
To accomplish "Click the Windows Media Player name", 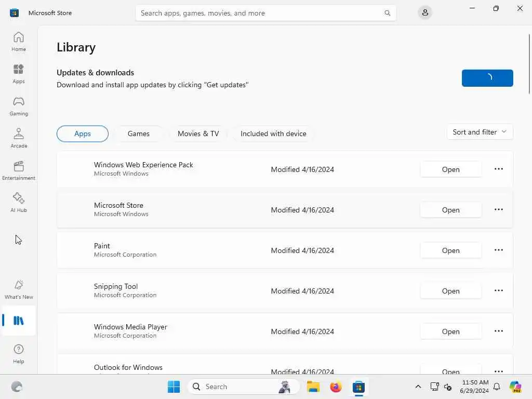I will pos(130,327).
